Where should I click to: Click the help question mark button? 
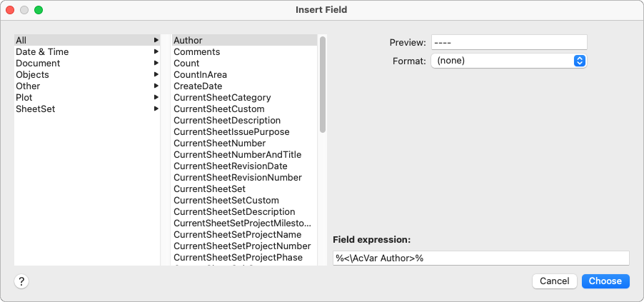coord(21,281)
